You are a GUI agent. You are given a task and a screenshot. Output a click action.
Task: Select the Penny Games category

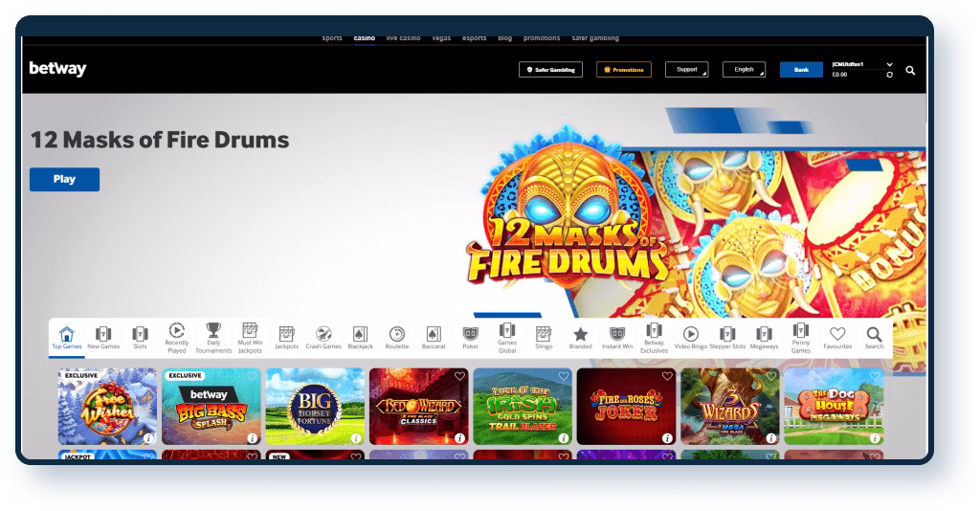pyautogui.click(x=801, y=338)
